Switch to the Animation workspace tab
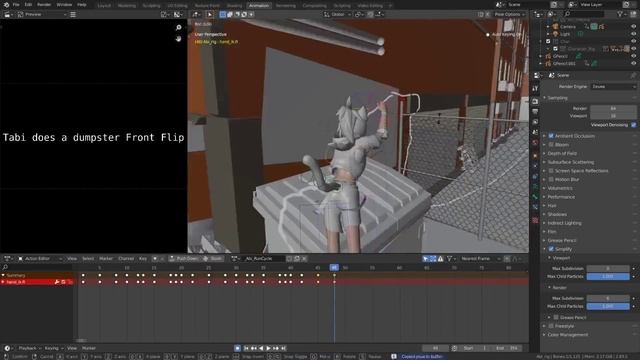Viewport: 640px width, 360px height. pyautogui.click(x=259, y=6)
